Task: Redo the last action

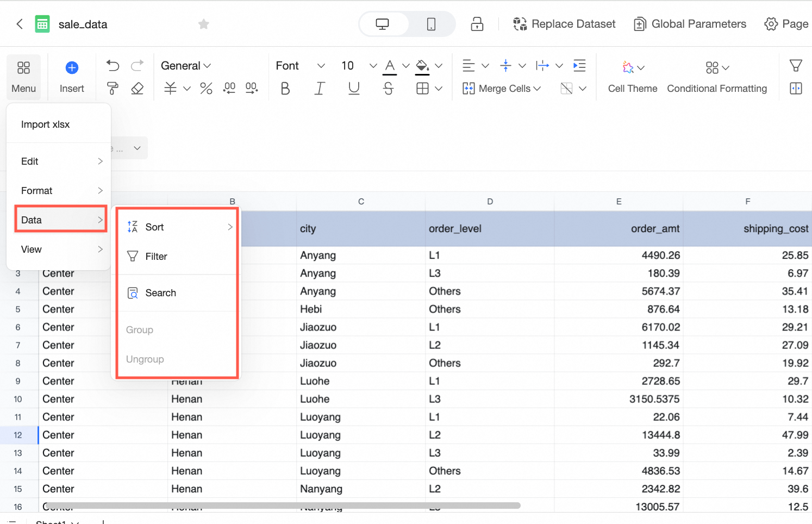Action: pyautogui.click(x=137, y=66)
